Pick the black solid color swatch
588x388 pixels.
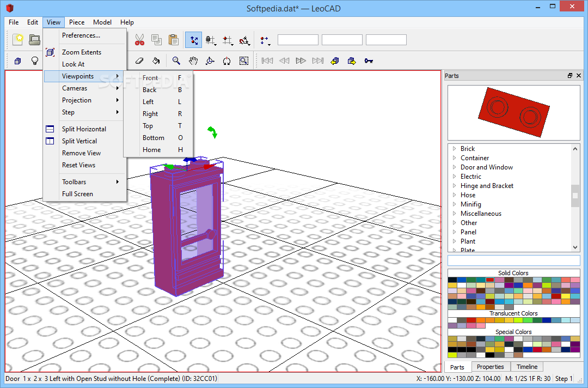point(452,280)
